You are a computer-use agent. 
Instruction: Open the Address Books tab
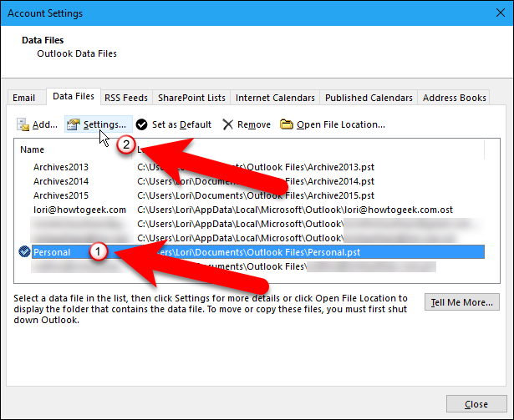click(454, 98)
